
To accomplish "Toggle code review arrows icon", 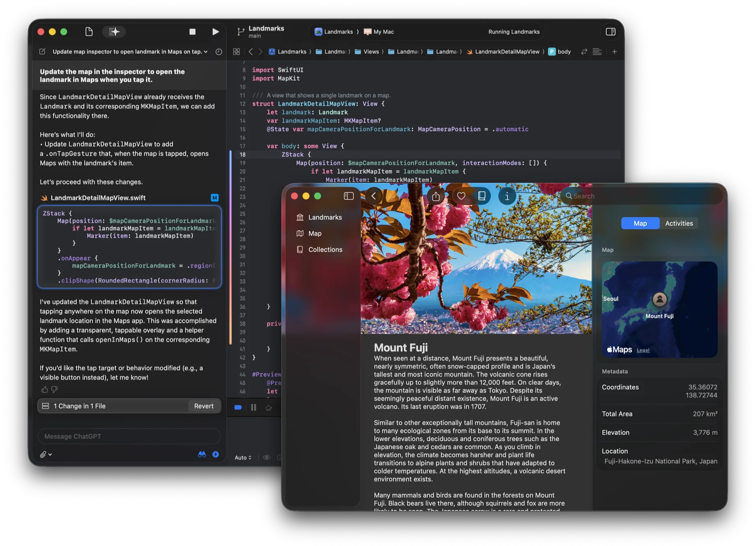I will (x=584, y=52).
